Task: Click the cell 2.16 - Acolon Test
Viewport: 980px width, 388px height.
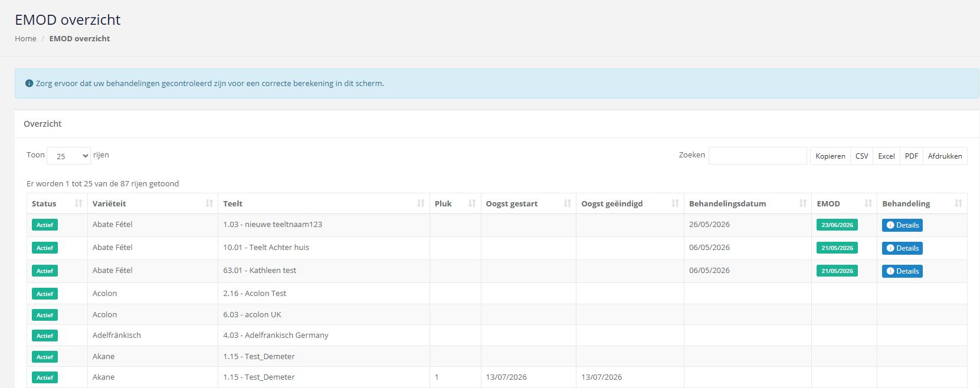Action: [x=324, y=294]
